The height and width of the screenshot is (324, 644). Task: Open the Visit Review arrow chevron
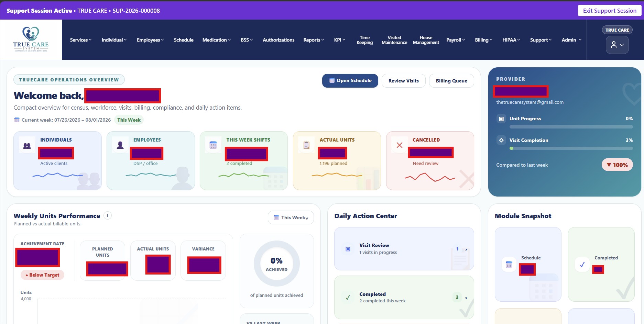coord(466,249)
